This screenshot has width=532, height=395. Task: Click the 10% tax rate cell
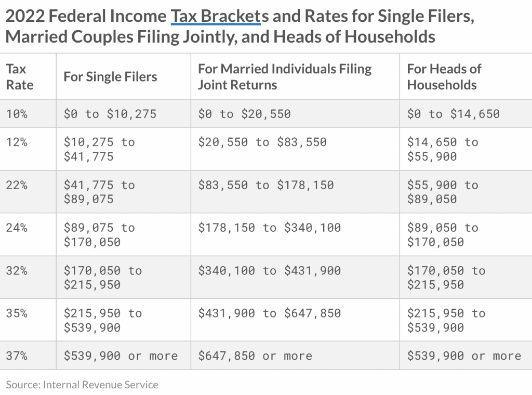tap(17, 114)
